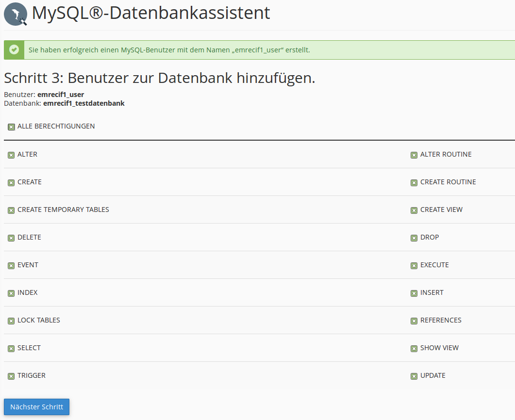Toggle the REFERENCES privilege checkbox
This screenshot has width=515, height=420.
[414, 321]
